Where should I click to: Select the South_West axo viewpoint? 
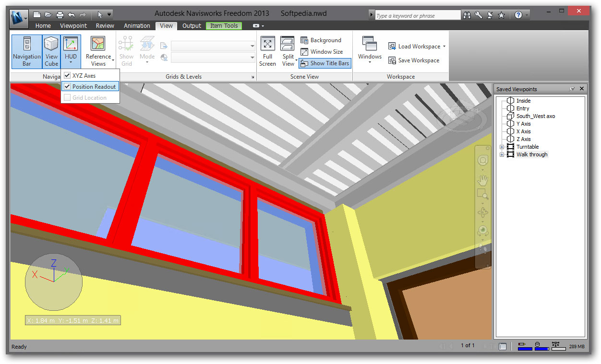(535, 116)
